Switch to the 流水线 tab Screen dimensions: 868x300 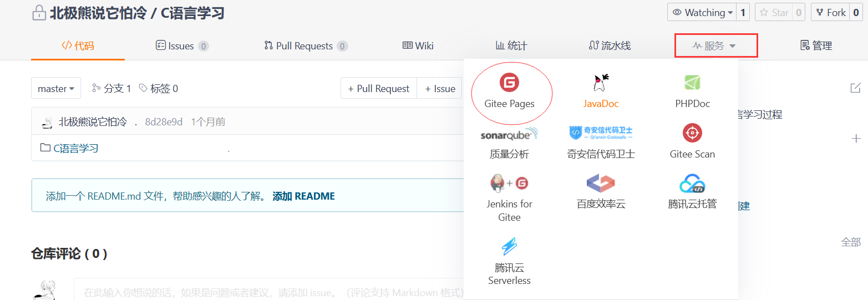point(610,45)
